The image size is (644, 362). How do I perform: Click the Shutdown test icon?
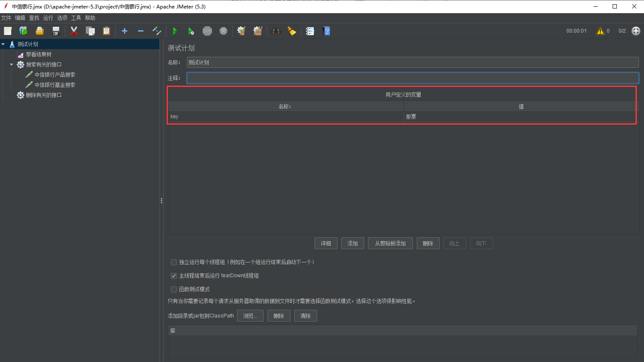[x=223, y=31]
